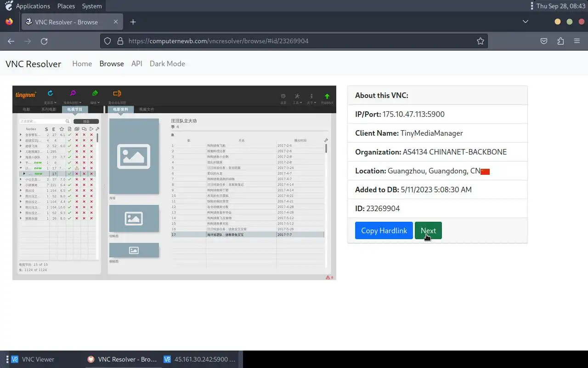This screenshot has width=588, height=368.
Task: Open the API navigation link
Action: click(x=137, y=63)
